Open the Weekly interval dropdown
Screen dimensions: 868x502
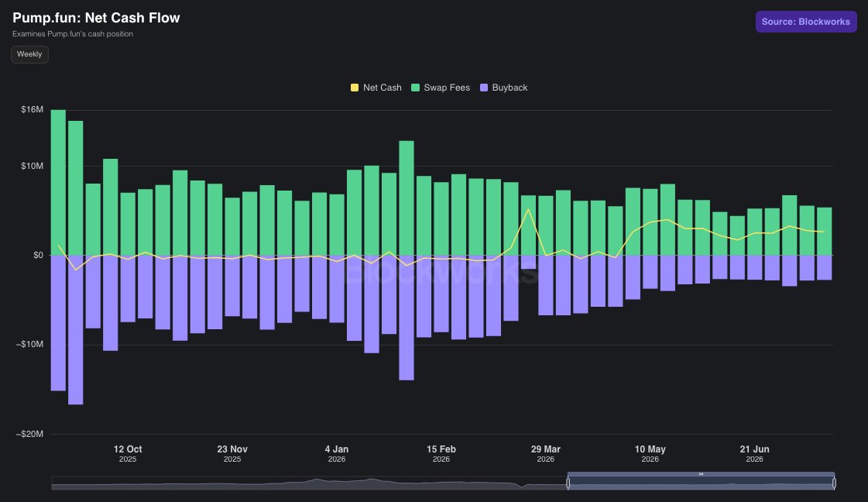pyautogui.click(x=29, y=54)
